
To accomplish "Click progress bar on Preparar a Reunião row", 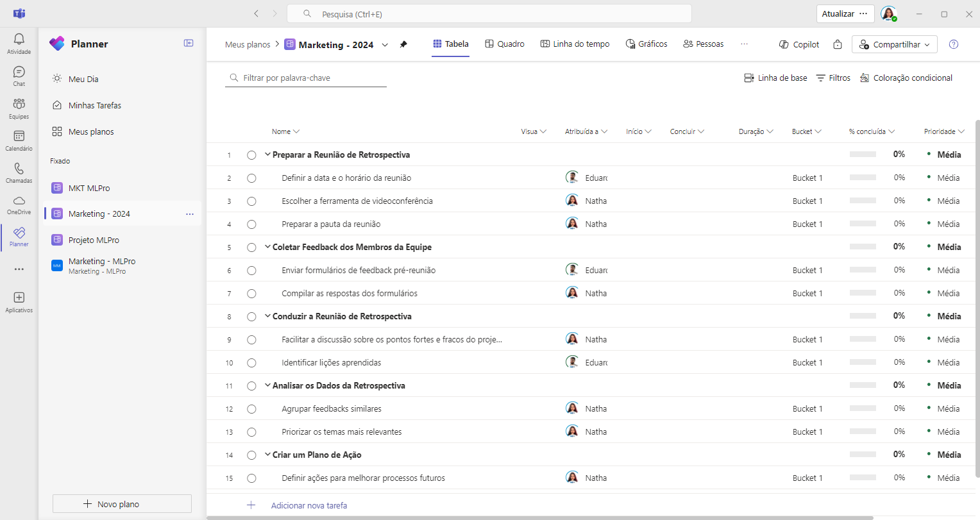I will click(863, 155).
